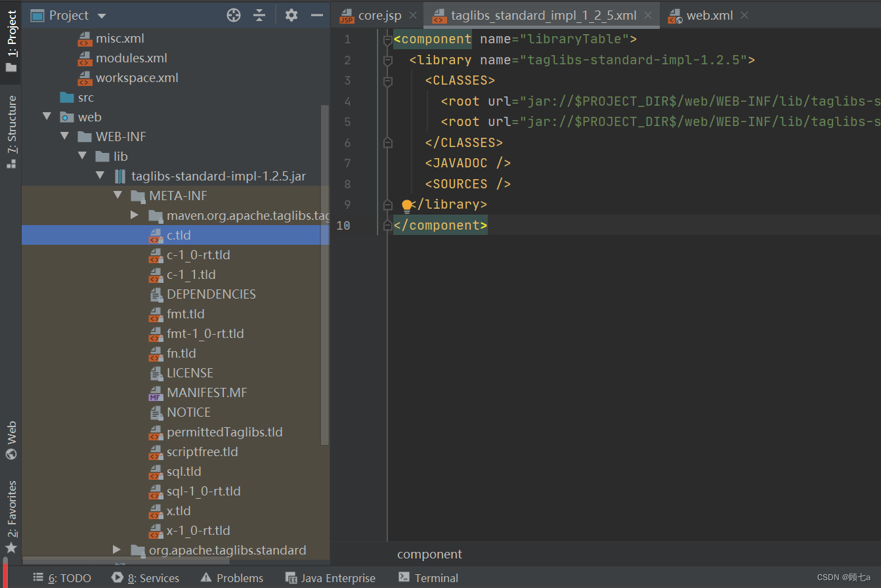Collapse the web folder node

click(47, 117)
